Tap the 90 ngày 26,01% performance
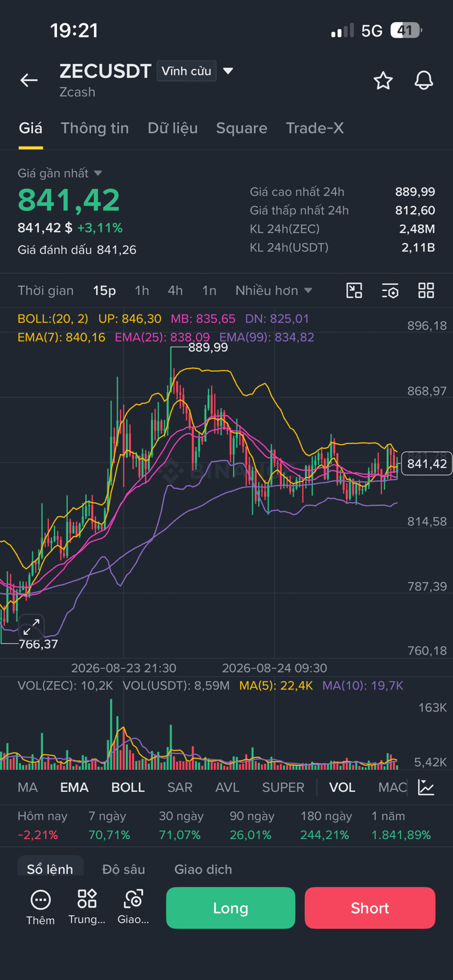The width and height of the screenshot is (453, 980). 252,825
